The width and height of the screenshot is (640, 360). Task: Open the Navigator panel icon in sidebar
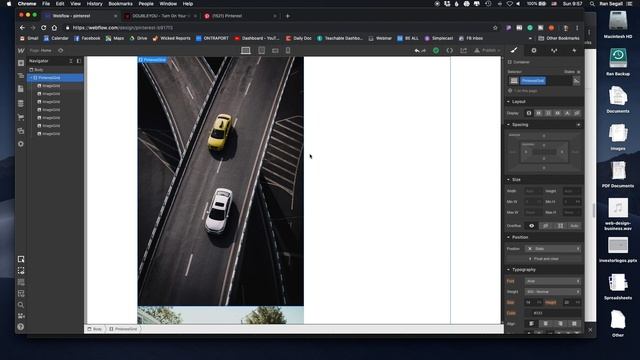(21, 76)
